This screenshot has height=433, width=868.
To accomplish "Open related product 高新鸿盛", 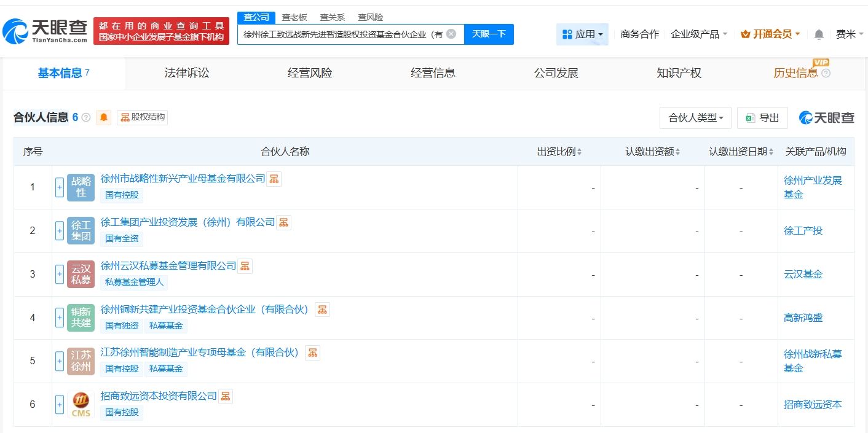I will click(x=803, y=318).
